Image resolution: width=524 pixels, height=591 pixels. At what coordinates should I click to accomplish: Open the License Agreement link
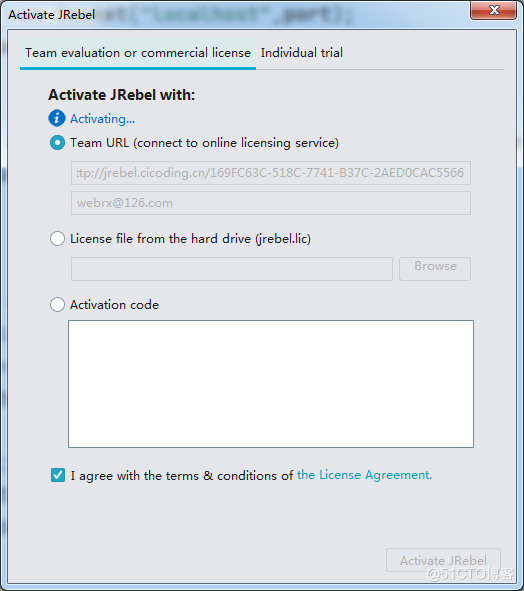pos(364,475)
